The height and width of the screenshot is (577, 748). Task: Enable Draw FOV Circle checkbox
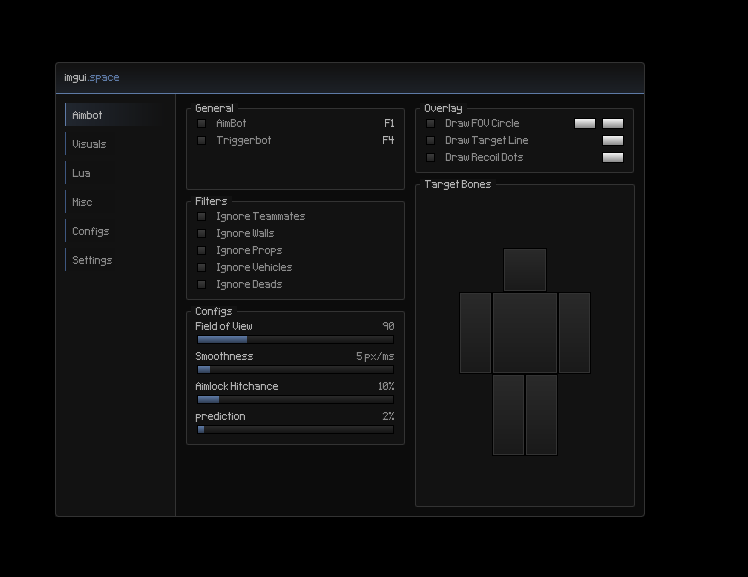[430, 124]
